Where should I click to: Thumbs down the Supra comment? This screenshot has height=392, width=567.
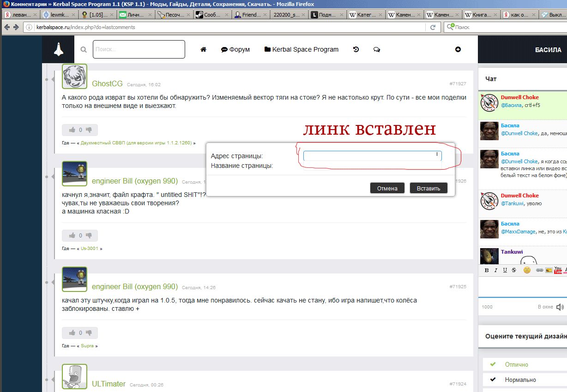coord(89,333)
